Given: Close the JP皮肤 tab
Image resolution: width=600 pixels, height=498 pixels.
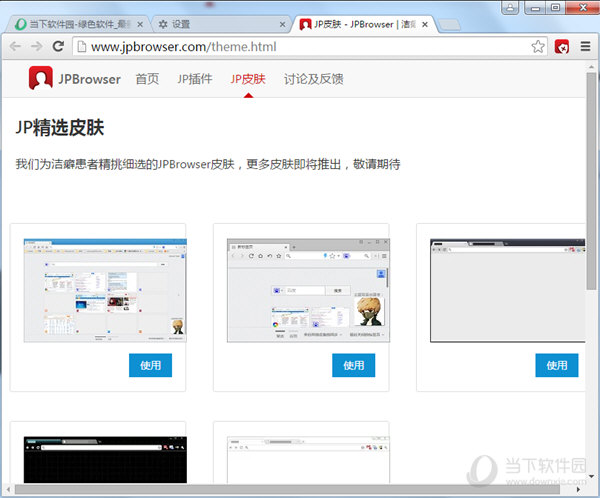Looking at the screenshot, I should coord(425,24).
